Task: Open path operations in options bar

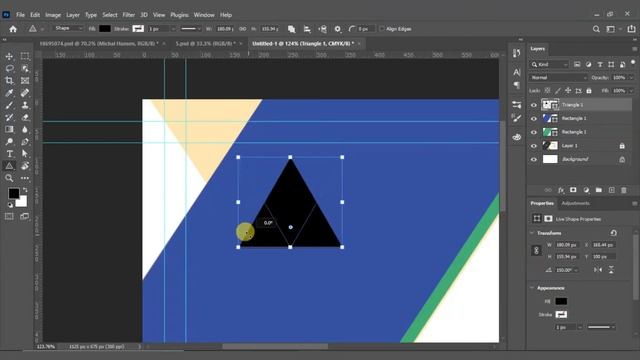Action: pos(291,29)
